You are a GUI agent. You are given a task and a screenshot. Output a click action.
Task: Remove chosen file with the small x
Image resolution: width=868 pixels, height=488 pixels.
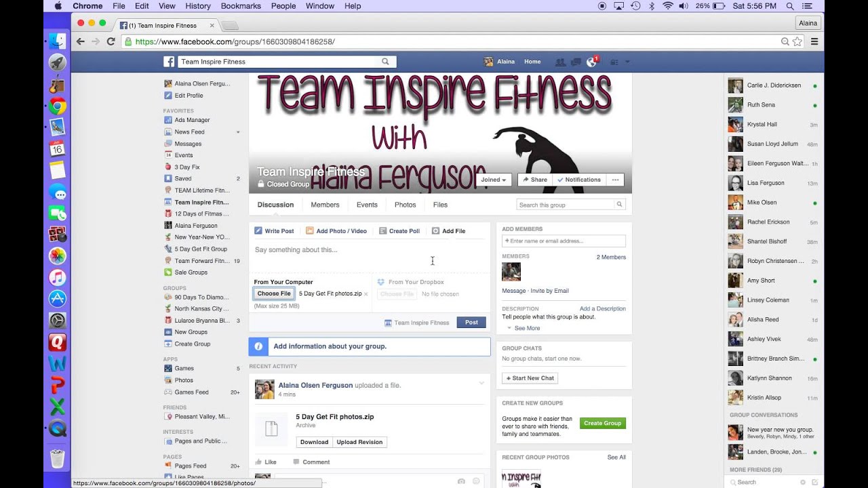tap(366, 294)
